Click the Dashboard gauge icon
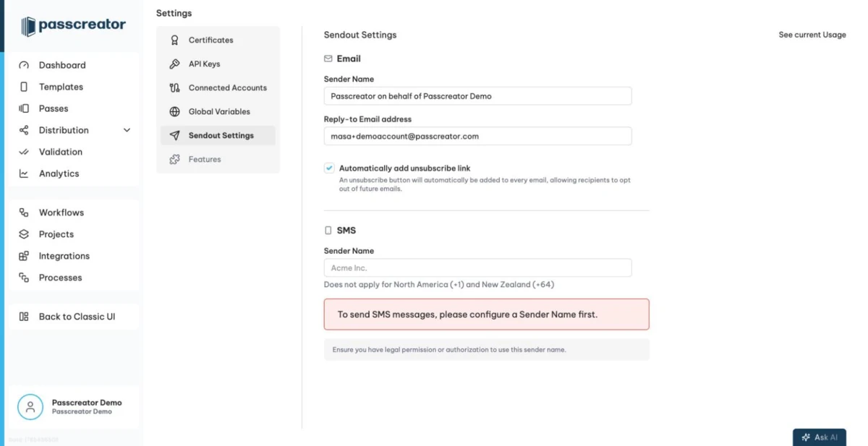 click(24, 65)
